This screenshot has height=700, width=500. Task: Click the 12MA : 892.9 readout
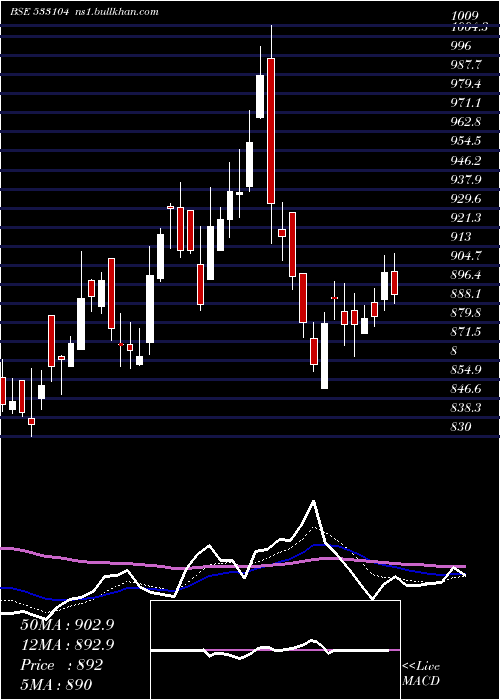(x=67, y=645)
